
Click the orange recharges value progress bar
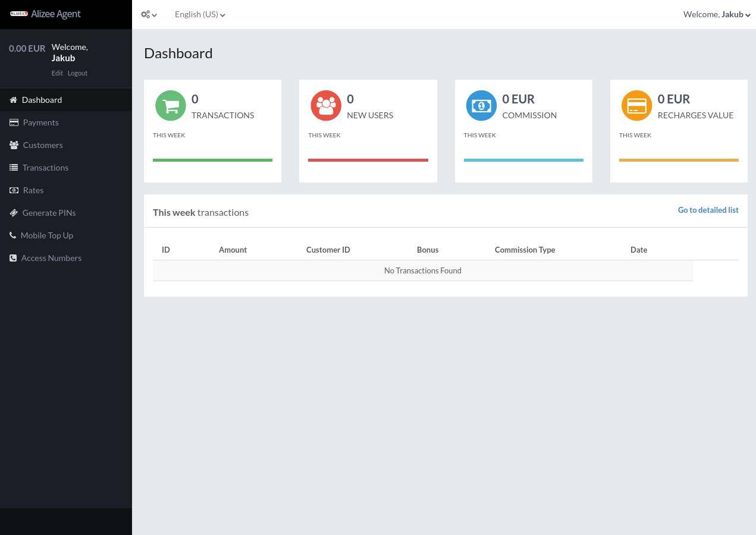coord(679,160)
